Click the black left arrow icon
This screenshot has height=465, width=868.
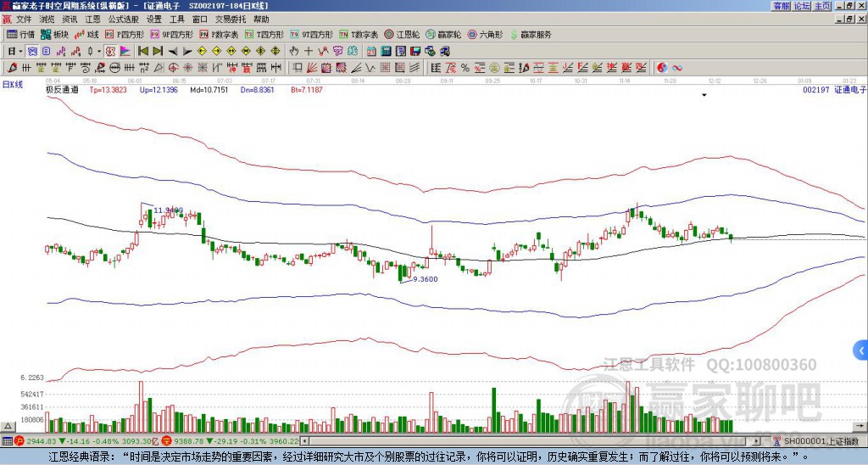pos(173,52)
